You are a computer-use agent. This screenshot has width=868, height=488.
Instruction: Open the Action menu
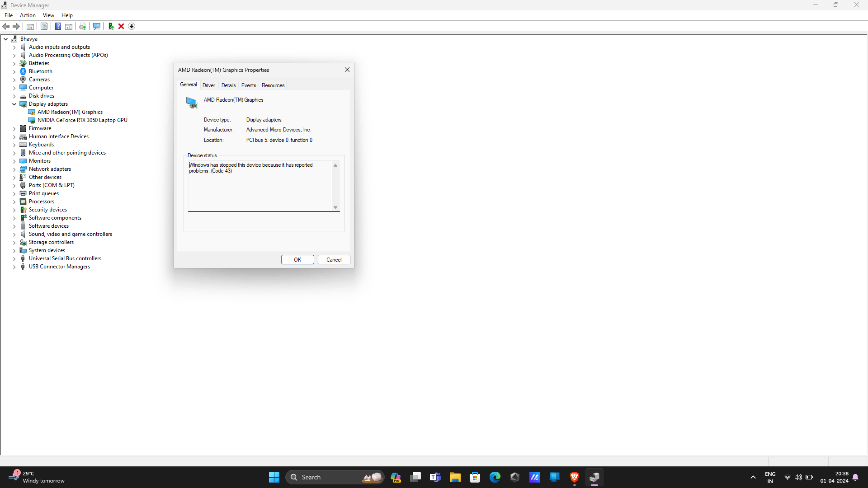point(28,15)
